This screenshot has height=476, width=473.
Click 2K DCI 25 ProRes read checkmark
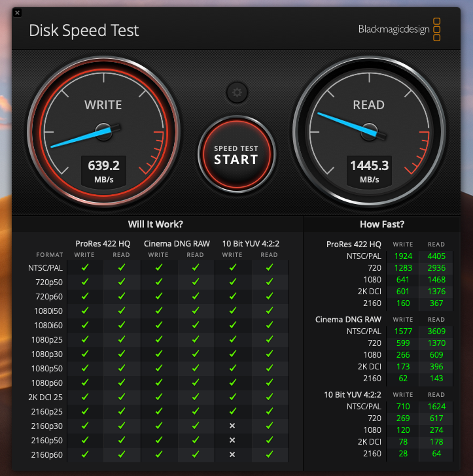point(122,397)
